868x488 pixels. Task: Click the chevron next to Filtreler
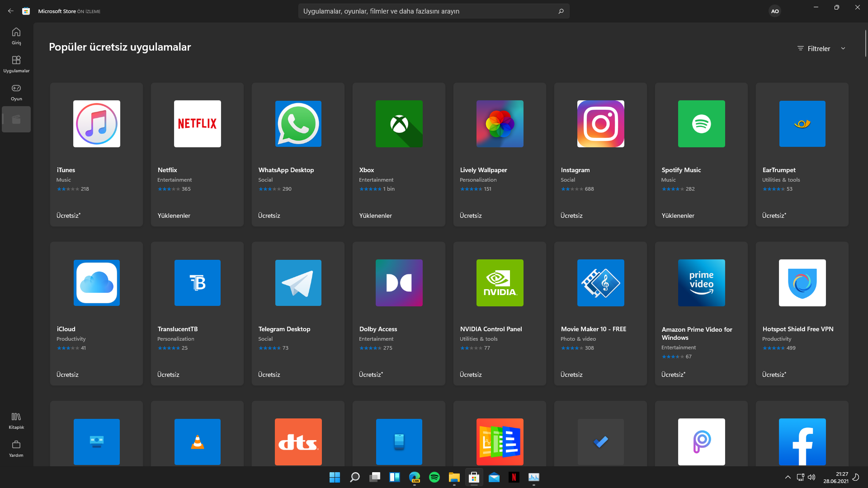point(843,48)
